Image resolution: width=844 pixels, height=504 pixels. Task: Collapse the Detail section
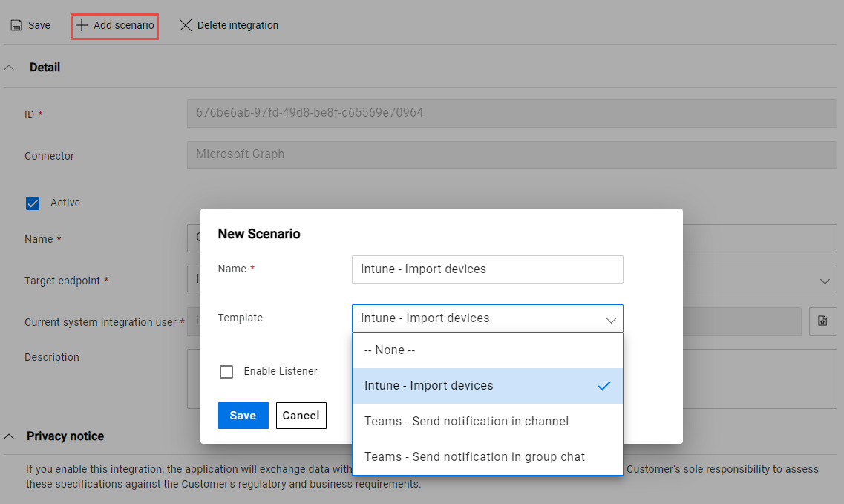coord(10,66)
